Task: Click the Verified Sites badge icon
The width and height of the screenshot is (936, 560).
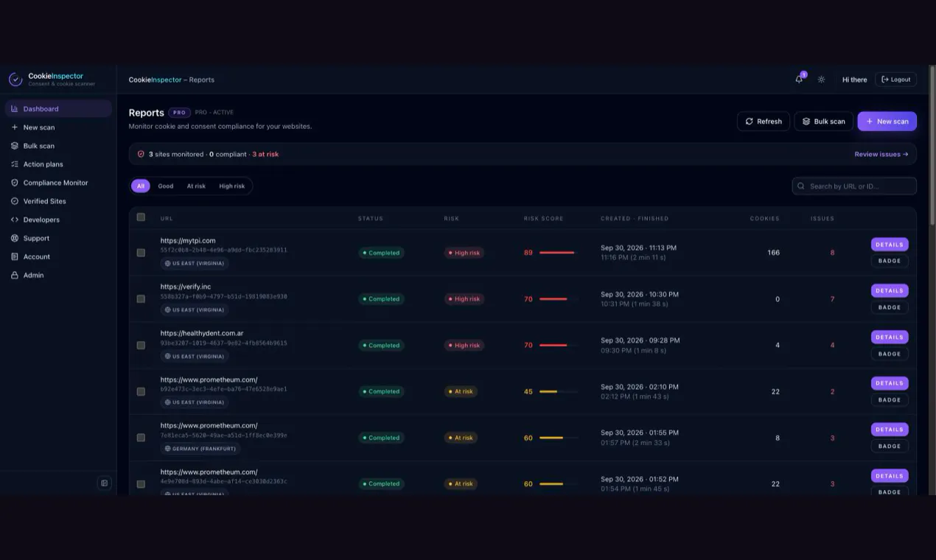Action: click(x=15, y=201)
